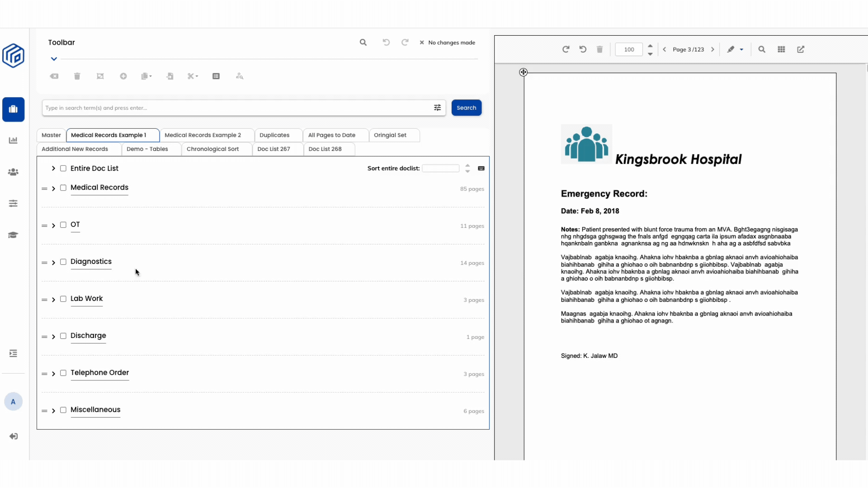This screenshot has width=868, height=488.
Task: Tick the Entire Doc List checkbox
Action: [x=63, y=169]
